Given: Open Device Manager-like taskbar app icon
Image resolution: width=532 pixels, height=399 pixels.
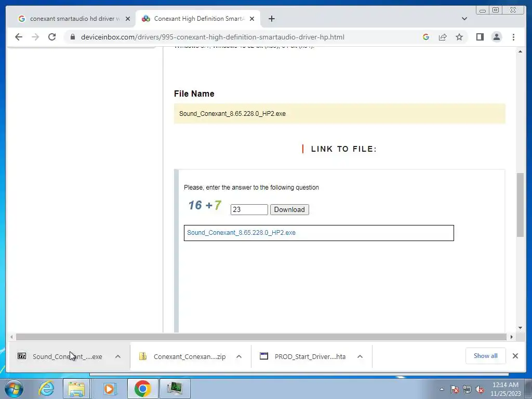Looking at the screenshot, I should [x=175, y=389].
